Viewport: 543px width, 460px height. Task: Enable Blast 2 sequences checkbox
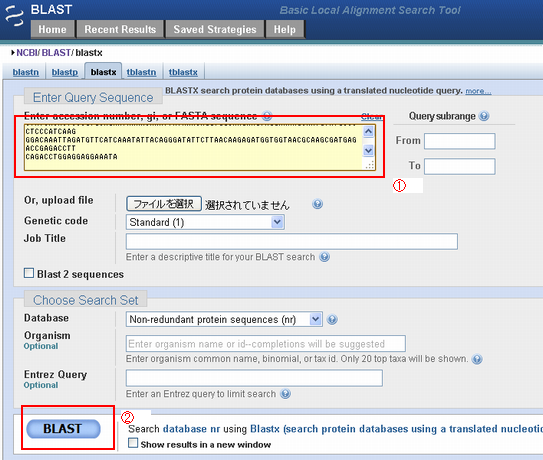[x=29, y=273]
